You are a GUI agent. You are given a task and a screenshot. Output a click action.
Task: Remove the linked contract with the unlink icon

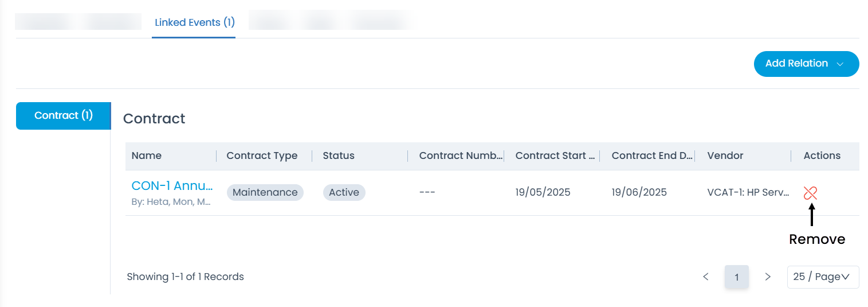point(810,193)
